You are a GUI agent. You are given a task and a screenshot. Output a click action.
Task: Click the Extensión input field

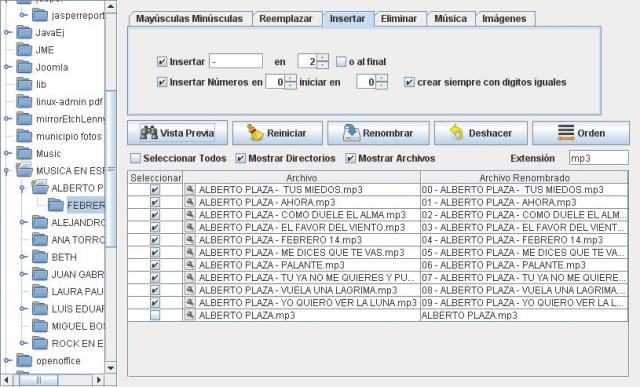599,158
